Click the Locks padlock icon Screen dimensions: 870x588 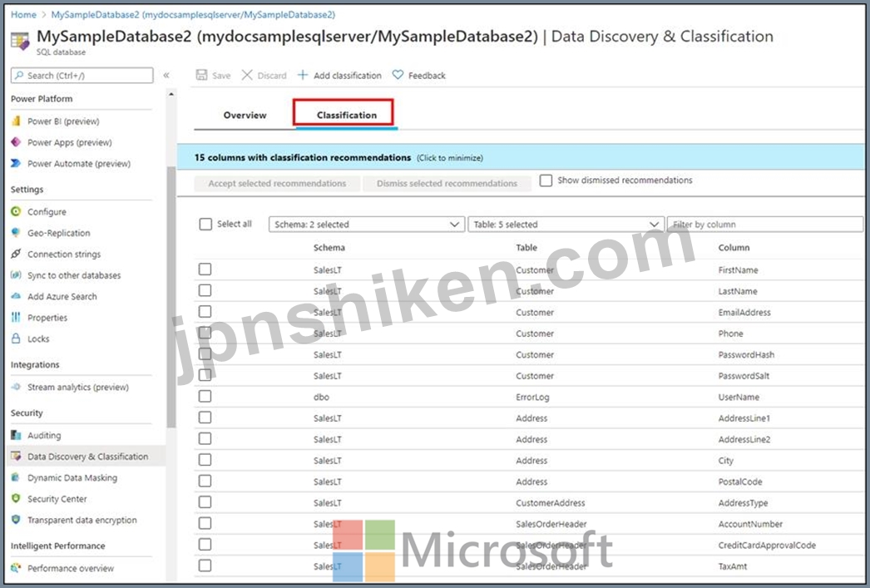[16, 338]
